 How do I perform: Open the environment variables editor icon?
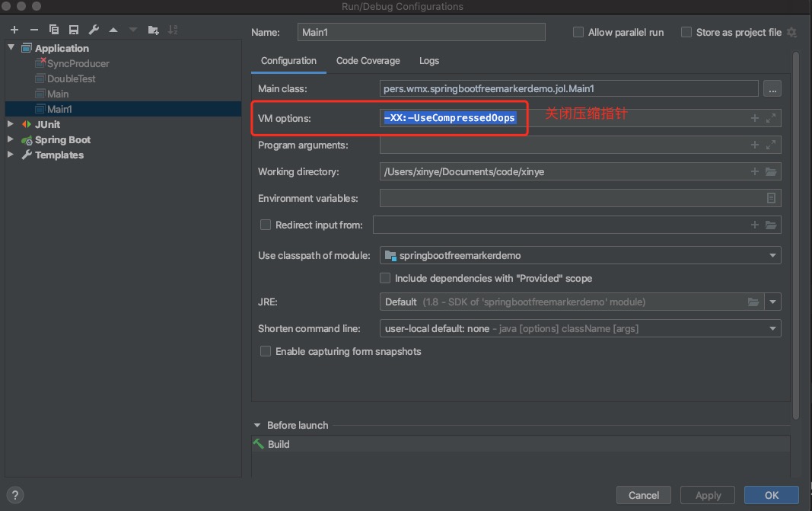[771, 198]
